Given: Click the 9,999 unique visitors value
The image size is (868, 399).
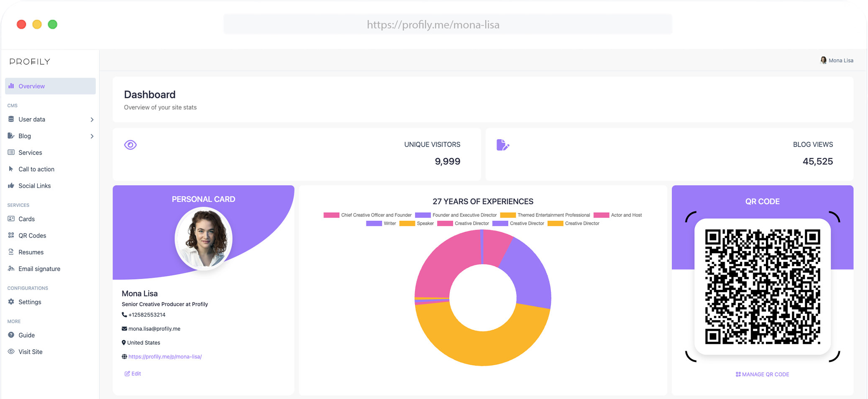Looking at the screenshot, I should [448, 161].
